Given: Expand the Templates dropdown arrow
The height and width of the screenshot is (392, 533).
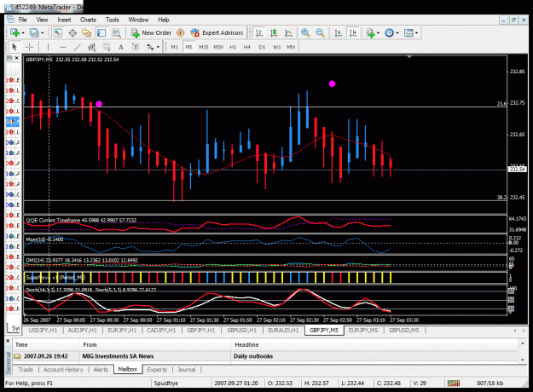Looking at the screenshot, I should click(416, 33).
